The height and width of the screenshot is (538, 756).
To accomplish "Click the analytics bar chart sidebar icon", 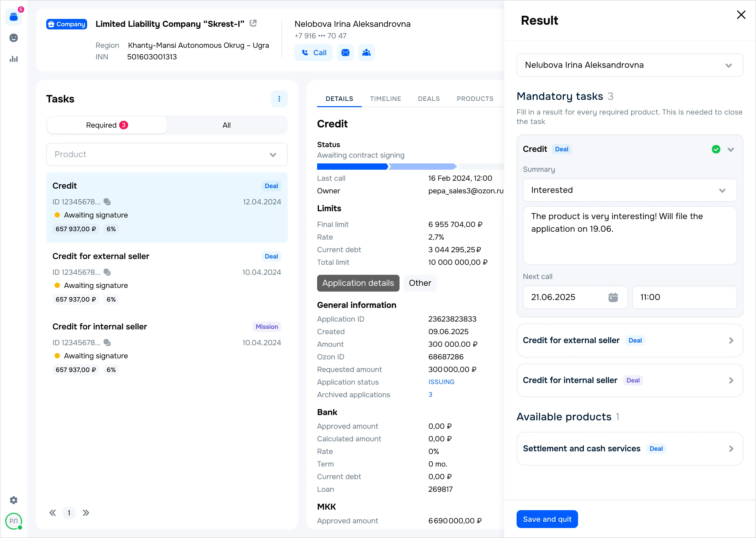I will tap(14, 59).
